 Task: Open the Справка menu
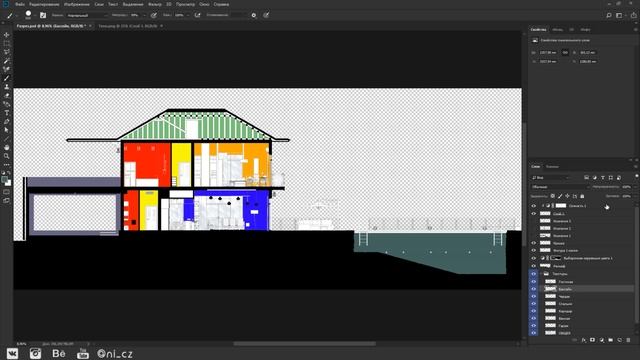[221, 4]
